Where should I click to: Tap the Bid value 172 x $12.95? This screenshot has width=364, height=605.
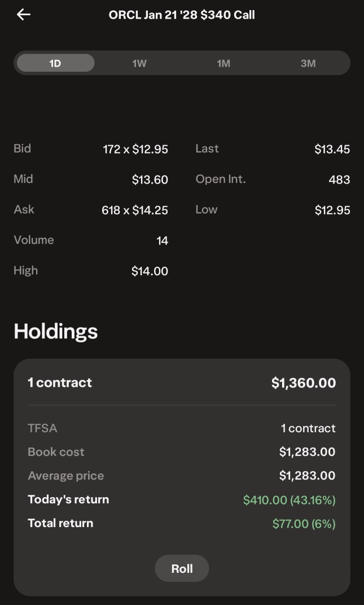pyautogui.click(x=135, y=149)
